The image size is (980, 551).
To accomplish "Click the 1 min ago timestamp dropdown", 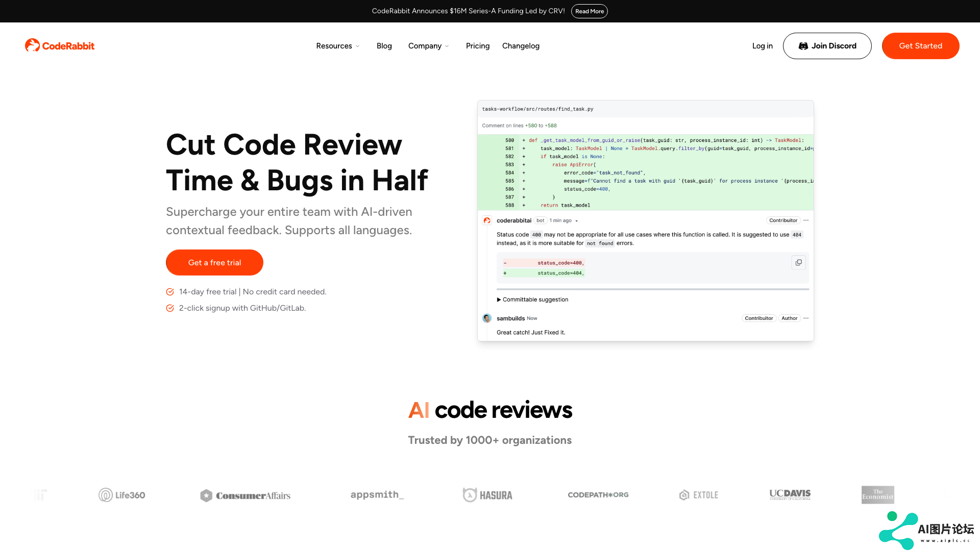I will pos(563,220).
